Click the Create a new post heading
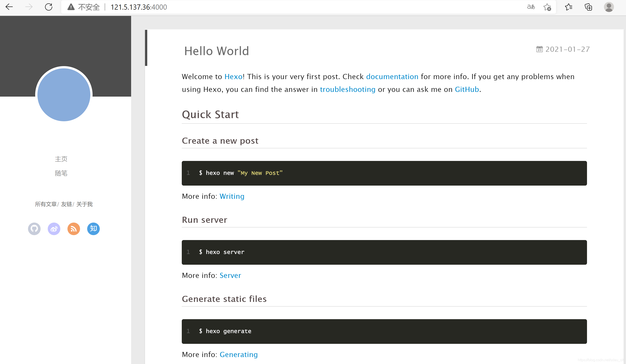 click(220, 141)
